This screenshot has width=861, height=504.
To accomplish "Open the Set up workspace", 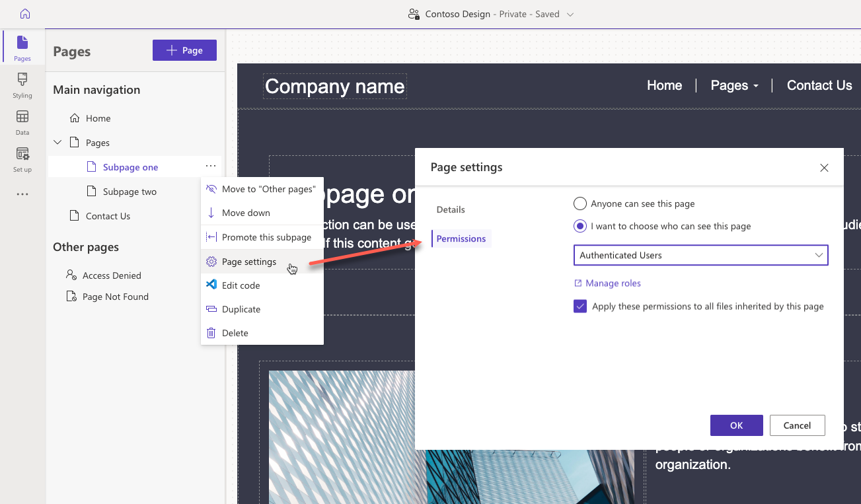I will click(22, 160).
